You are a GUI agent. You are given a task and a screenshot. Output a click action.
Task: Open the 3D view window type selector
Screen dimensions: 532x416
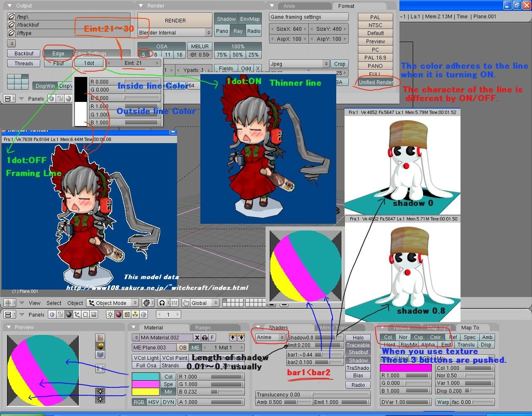(x=9, y=303)
